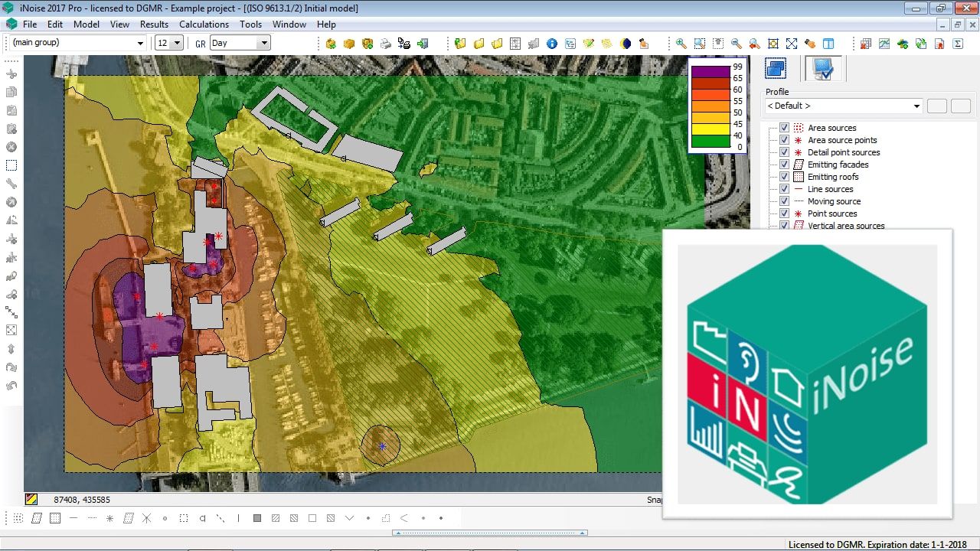Open the Window menu
980x551 pixels.
[289, 24]
